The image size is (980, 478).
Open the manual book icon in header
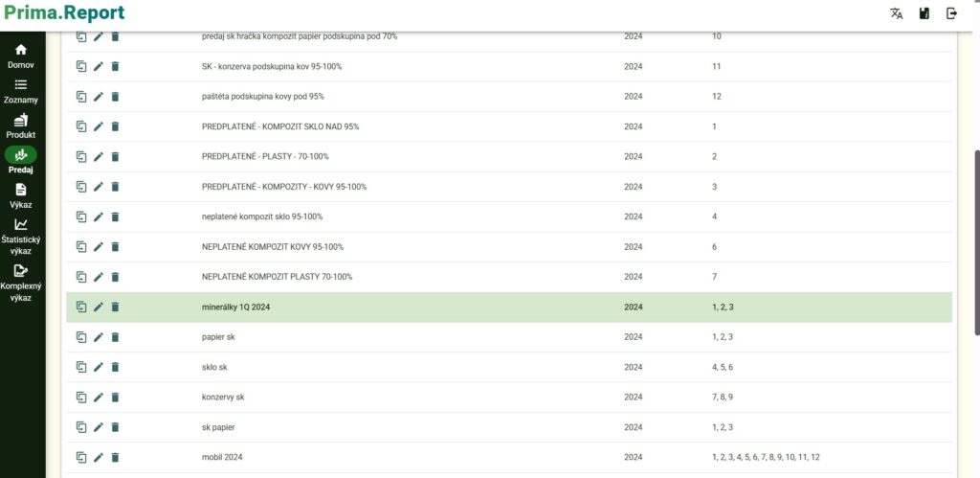[924, 13]
